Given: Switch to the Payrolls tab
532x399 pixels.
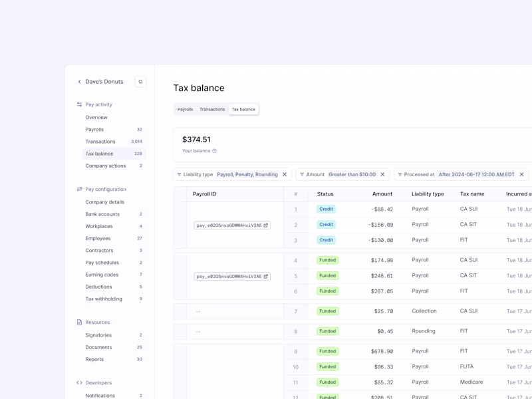Looking at the screenshot, I should coord(185,109).
